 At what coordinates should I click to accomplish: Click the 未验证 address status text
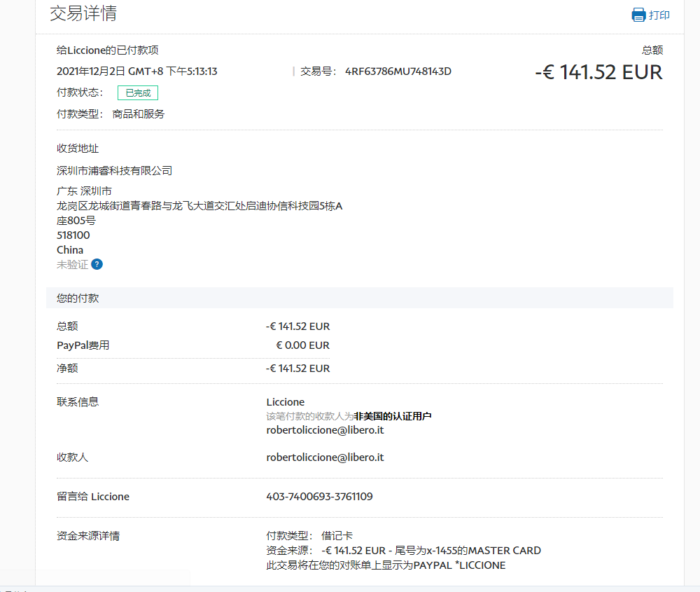(x=72, y=264)
